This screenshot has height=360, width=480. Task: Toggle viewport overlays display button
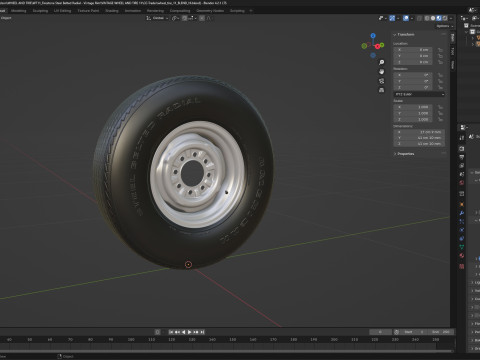(x=406, y=18)
